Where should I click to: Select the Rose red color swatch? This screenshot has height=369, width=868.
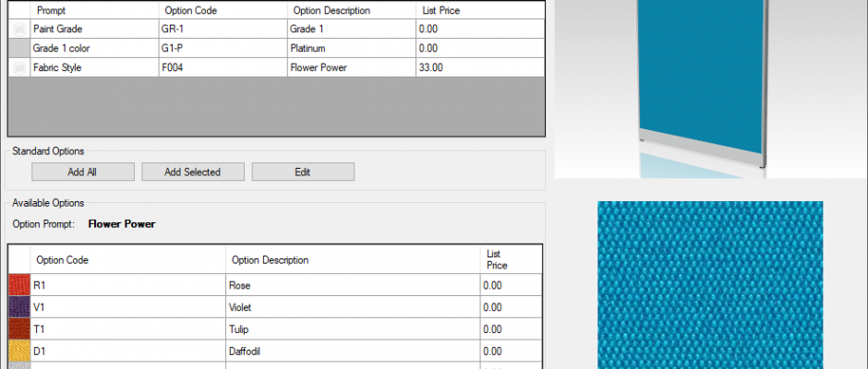19,285
